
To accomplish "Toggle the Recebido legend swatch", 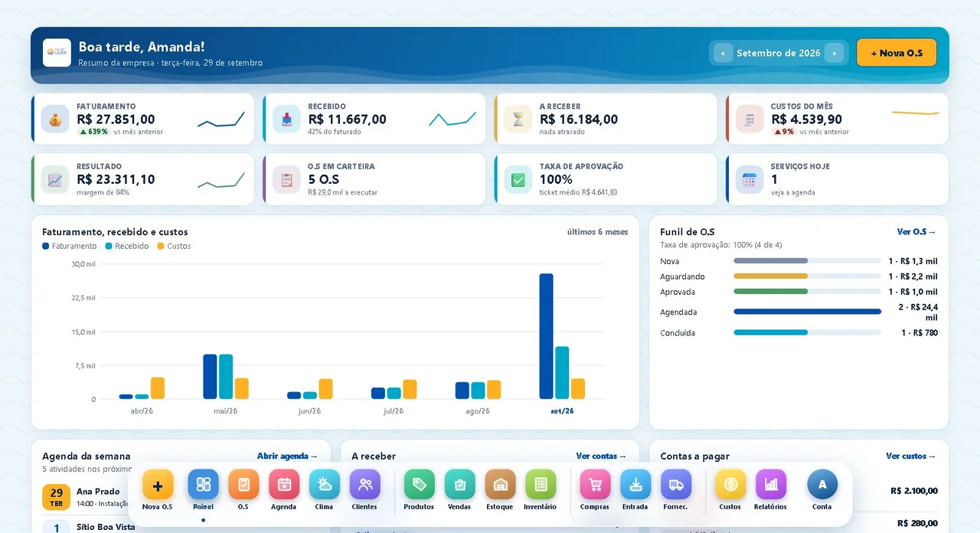I will click(x=109, y=247).
